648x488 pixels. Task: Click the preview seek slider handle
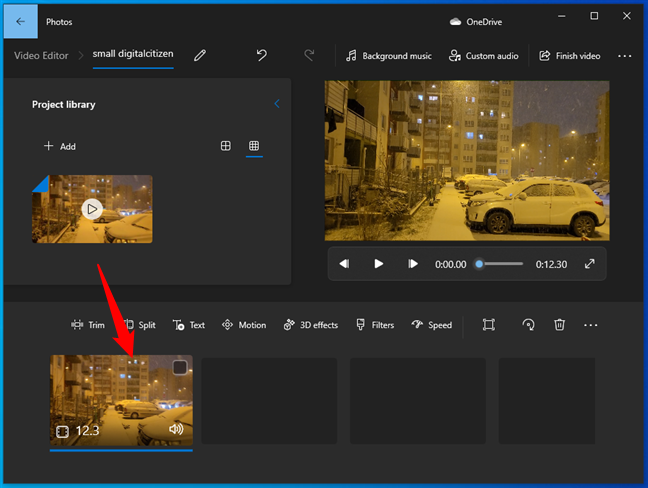coord(479,264)
